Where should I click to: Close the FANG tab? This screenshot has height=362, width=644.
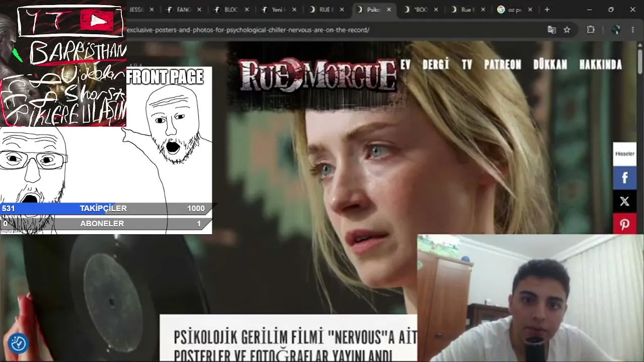[x=199, y=10]
